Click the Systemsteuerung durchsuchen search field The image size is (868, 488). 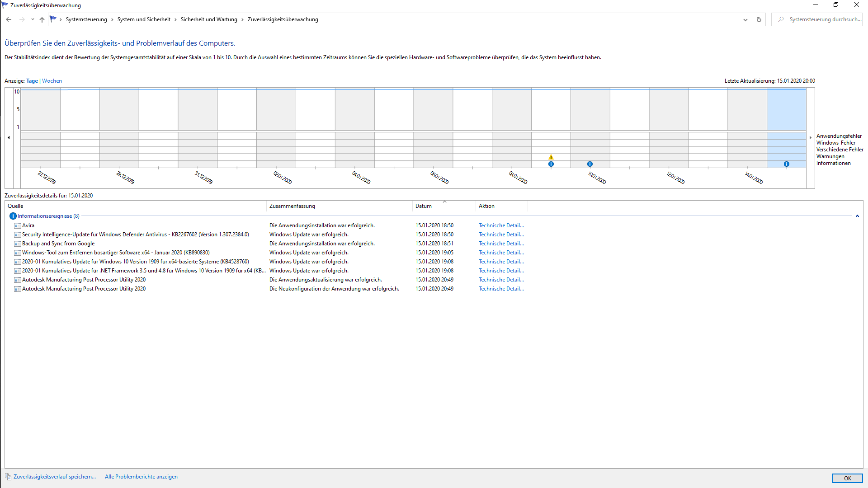point(817,19)
